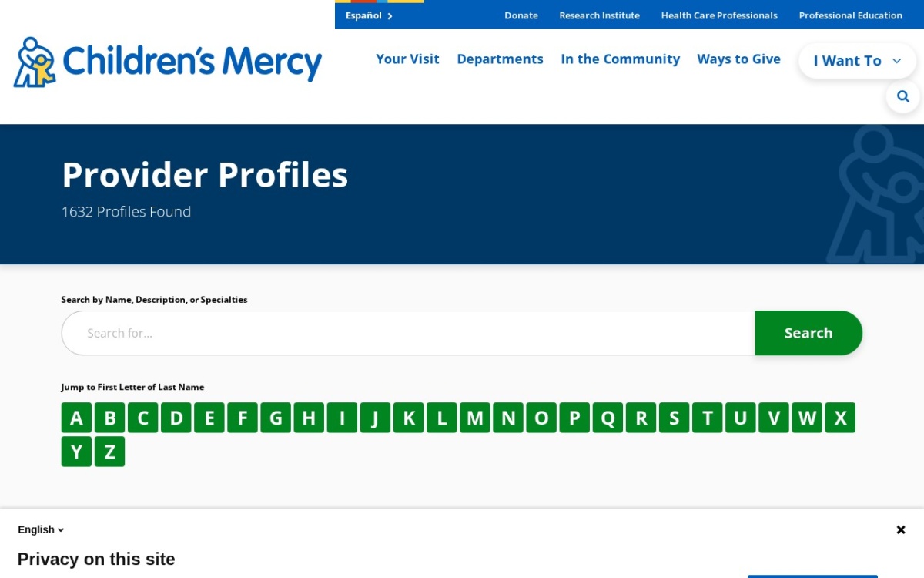Jump to last names starting with K
This screenshot has width=924, height=578.
[x=408, y=418]
